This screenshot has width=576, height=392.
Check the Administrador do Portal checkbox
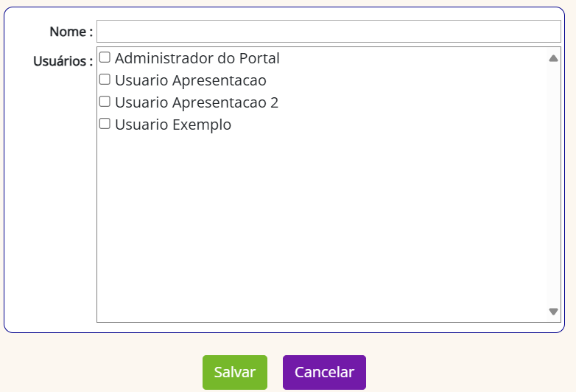coord(105,57)
